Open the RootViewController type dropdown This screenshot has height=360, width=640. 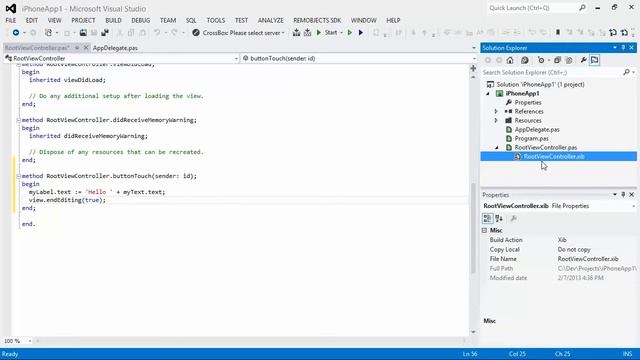[x=236, y=59]
